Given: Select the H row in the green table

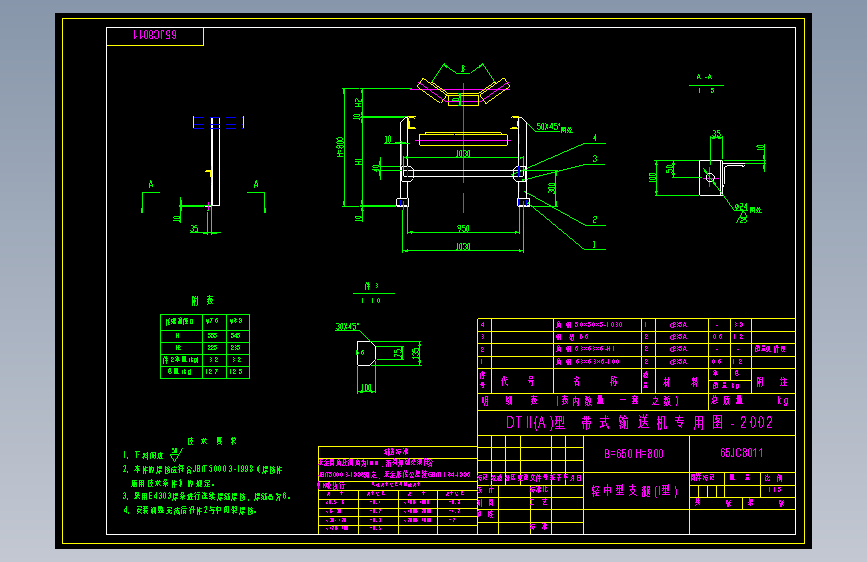Looking at the screenshot, I should (x=205, y=336).
